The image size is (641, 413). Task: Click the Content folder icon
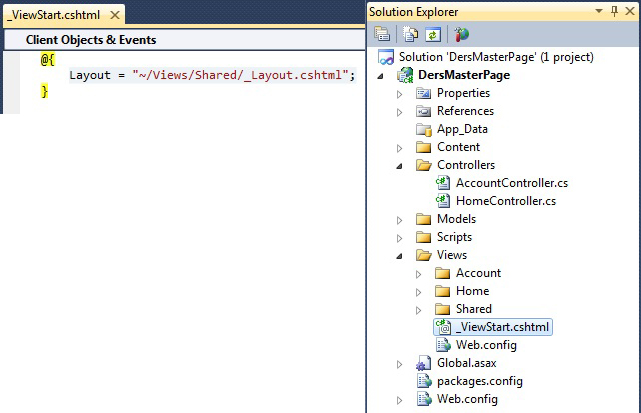click(424, 147)
